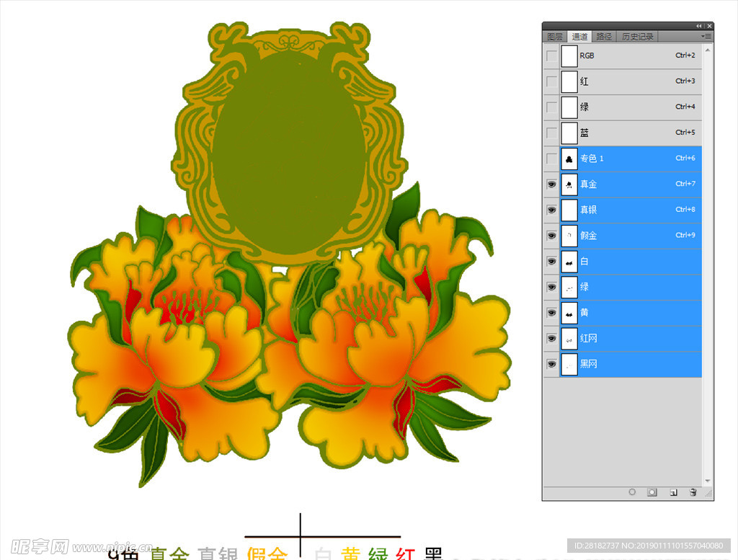Click the 黄 channel thumbnail
This screenshot has width=738, height=560.
pyautogui.click(x=569, y=313)
